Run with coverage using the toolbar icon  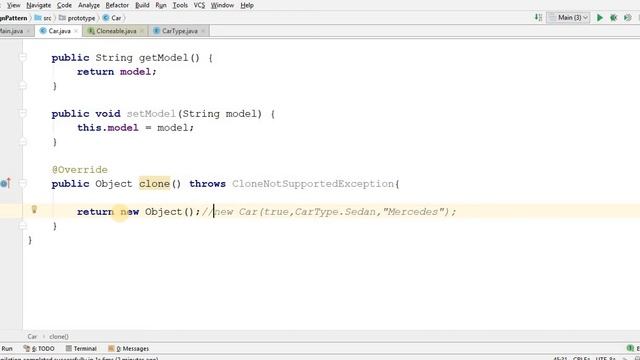point(628,18)
